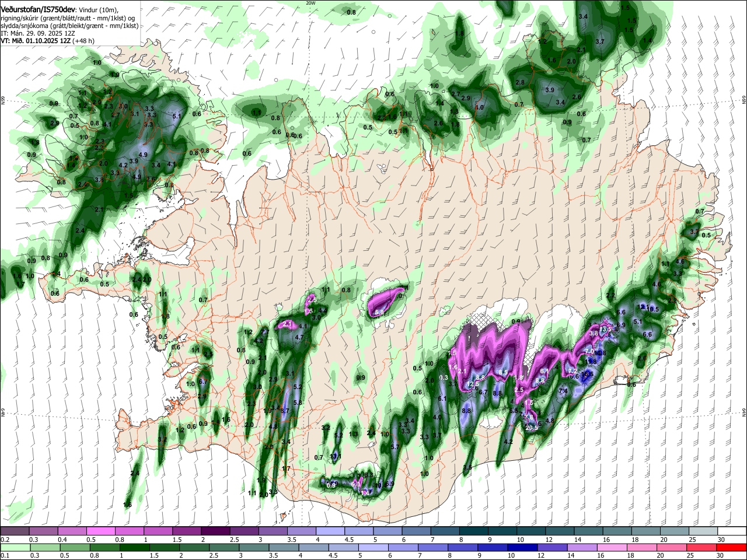Pick the snow legend swatch for 3–3.5
The image size is (747, 560).
tap(272, 531)
